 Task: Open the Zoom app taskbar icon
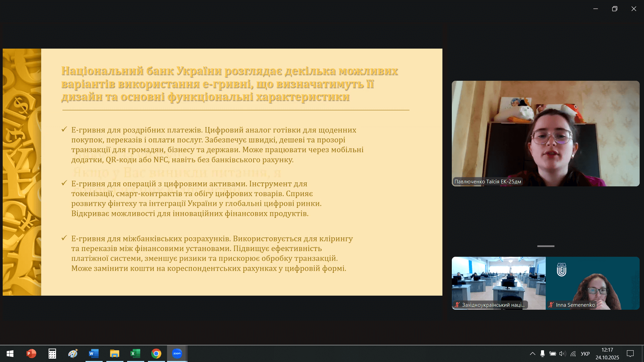177,354
